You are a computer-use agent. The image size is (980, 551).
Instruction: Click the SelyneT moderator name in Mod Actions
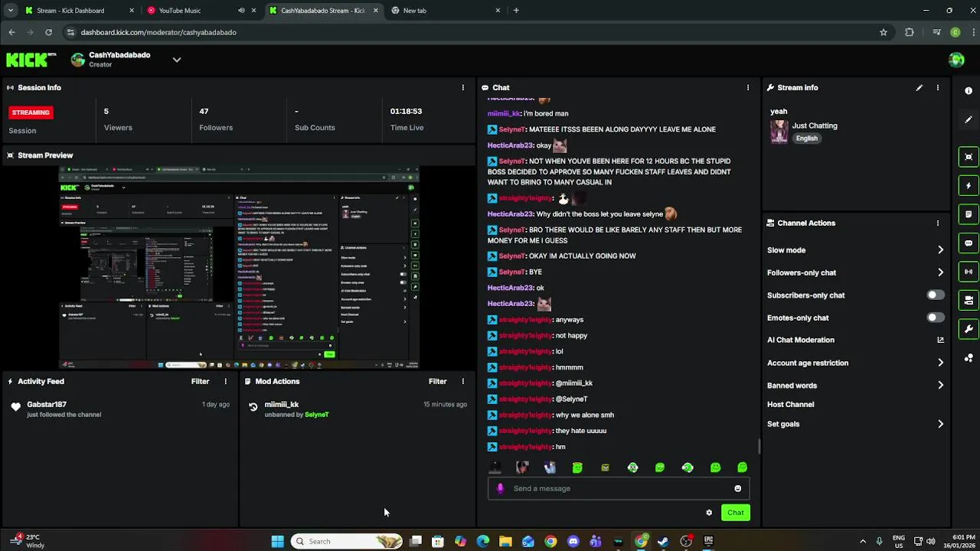click(x=316, y=415)
